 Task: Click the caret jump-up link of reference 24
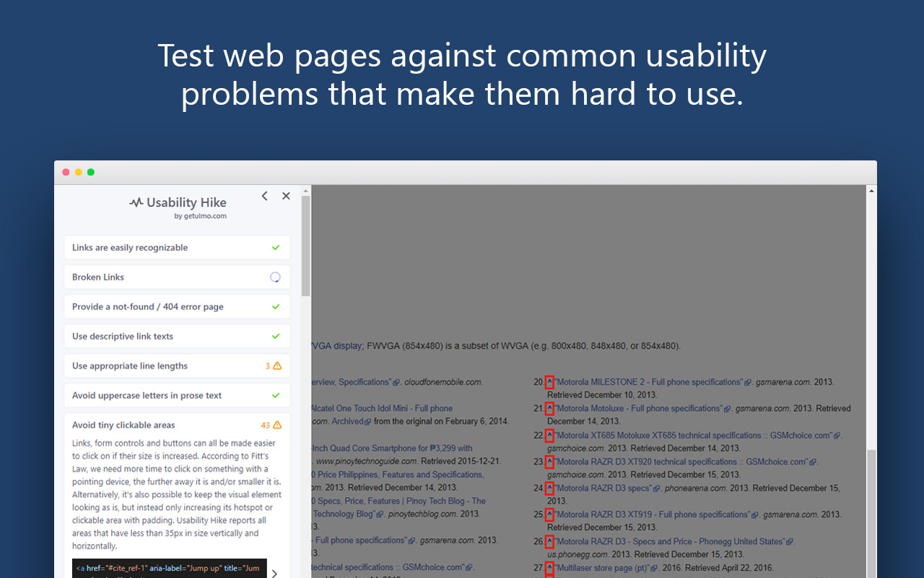tap(549, 488)
